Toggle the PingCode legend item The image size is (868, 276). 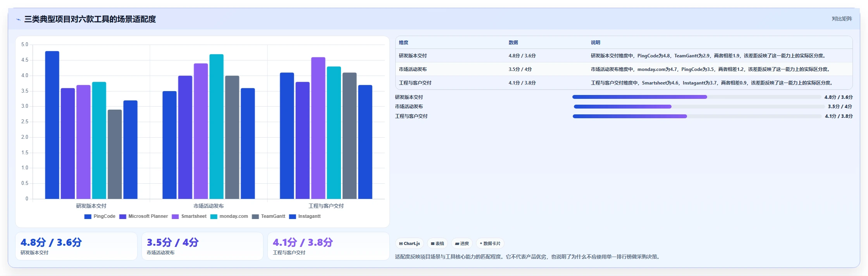tap(100, 216)
